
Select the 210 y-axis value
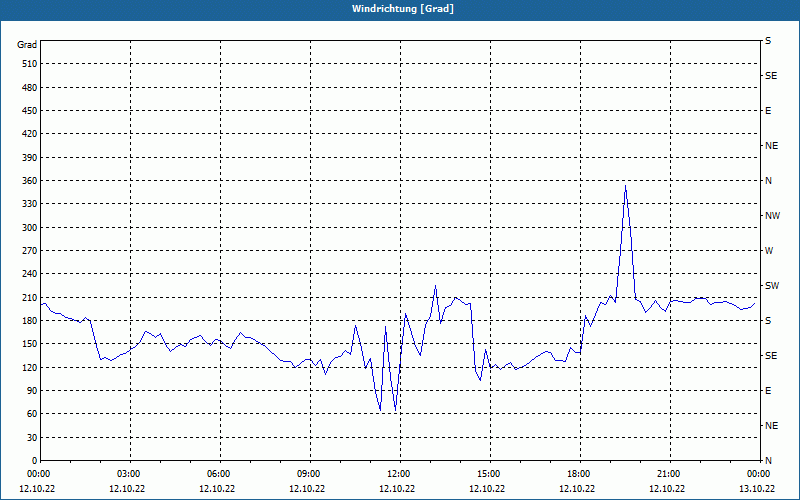30,297
